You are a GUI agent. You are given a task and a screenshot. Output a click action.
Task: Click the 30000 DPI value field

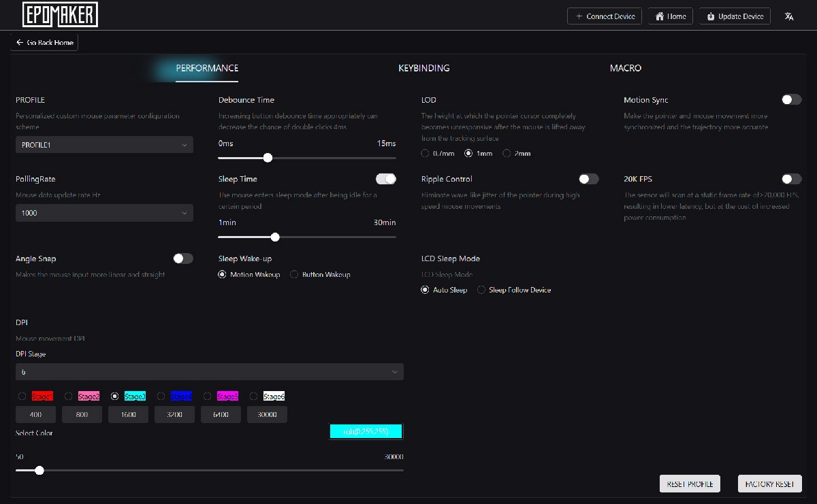pyautogui.click(x=267, y=414)
